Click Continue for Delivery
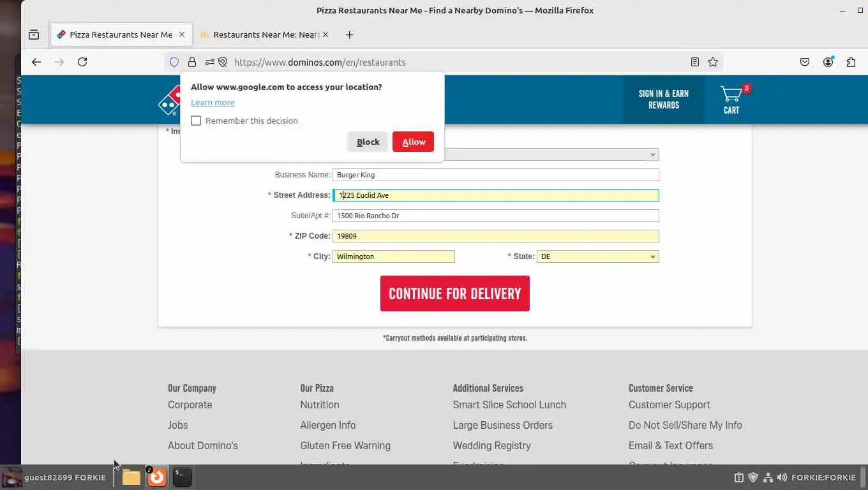Viewport: 868px width, 490px height. coord(455,293)
